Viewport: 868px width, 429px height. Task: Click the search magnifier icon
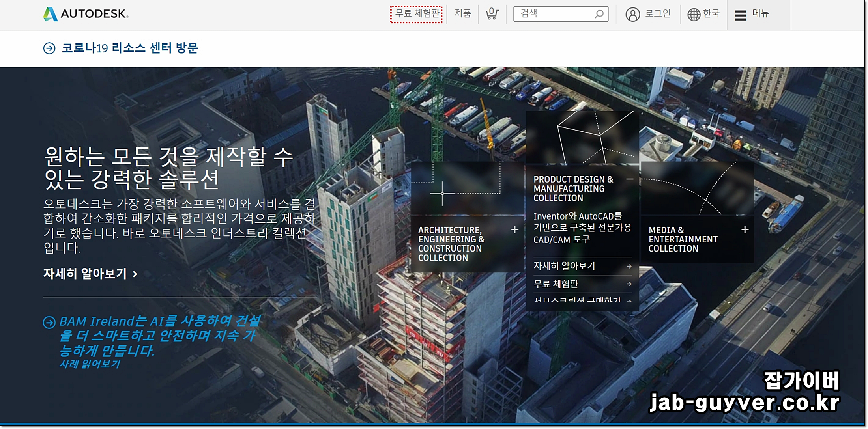pos(599,14)
